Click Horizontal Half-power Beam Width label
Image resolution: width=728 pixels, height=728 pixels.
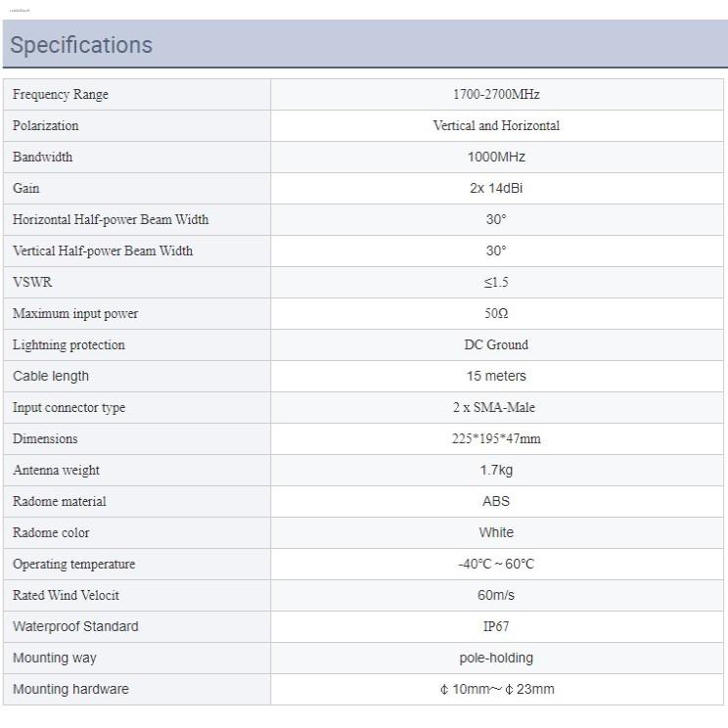point(111,220)
